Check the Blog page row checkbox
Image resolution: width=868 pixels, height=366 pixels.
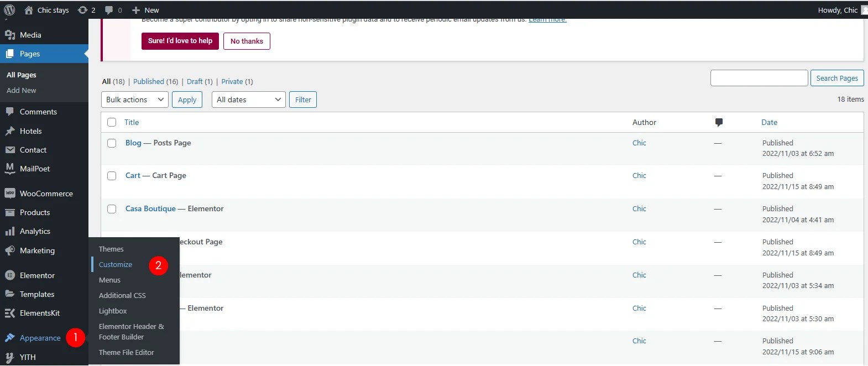click(x=112, y=143)
